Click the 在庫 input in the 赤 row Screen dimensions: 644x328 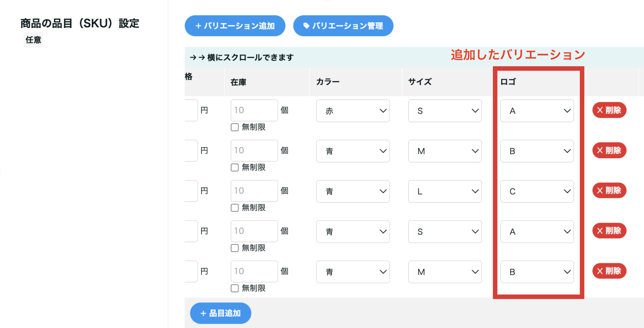(254, 110)
